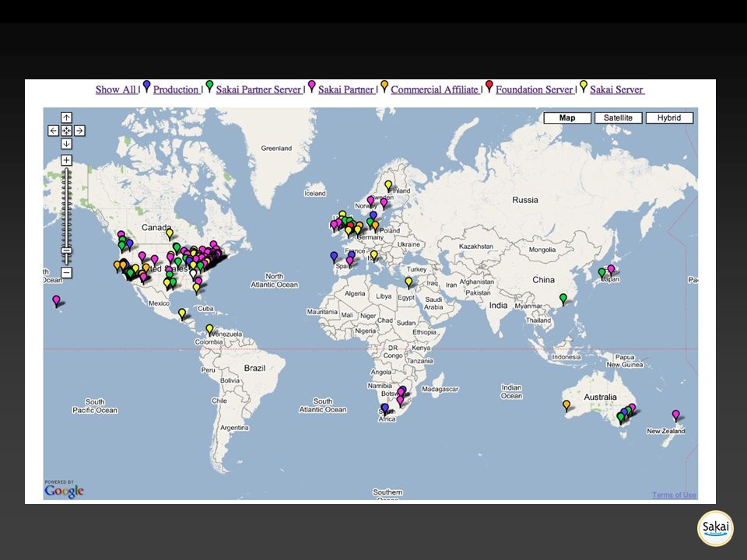Pan the map up with the arrow
The image size is (747, 560).
coord(66,117)
